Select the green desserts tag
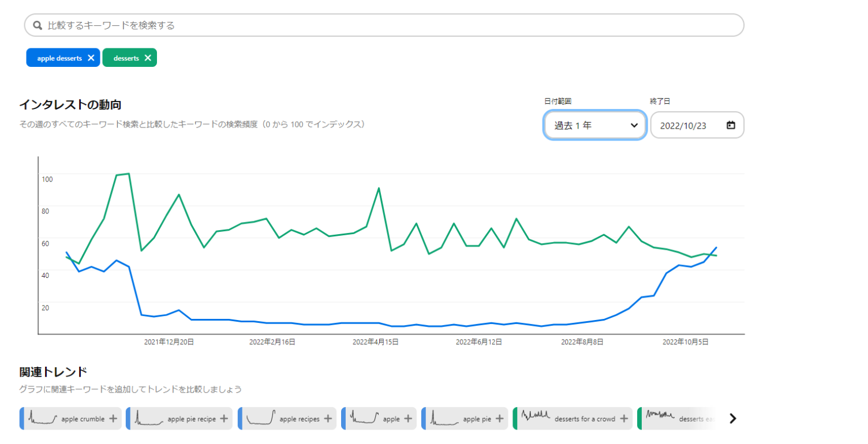The width and height of the screenshot is (868, 444). click(126, 58)
